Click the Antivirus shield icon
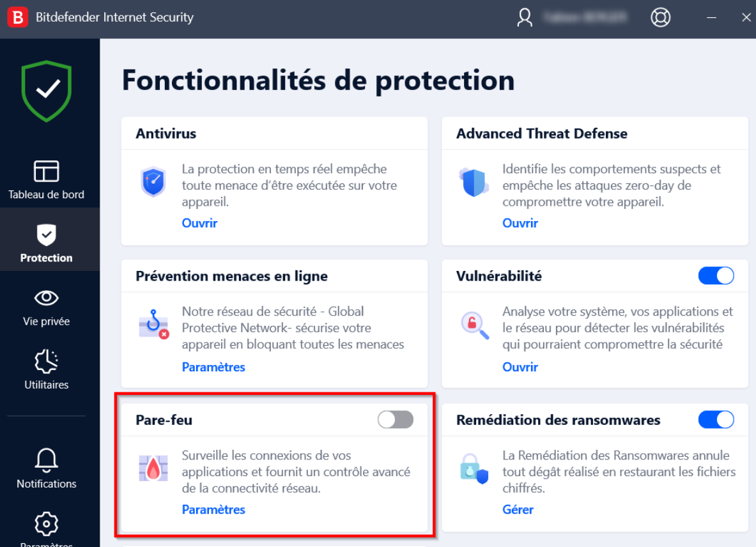 [153, 182]
